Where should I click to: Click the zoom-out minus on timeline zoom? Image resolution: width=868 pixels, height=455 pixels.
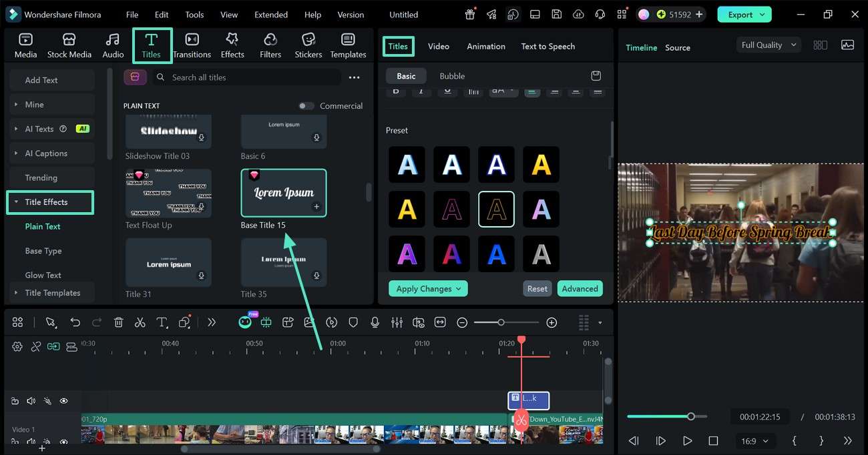tap(462, 322)
